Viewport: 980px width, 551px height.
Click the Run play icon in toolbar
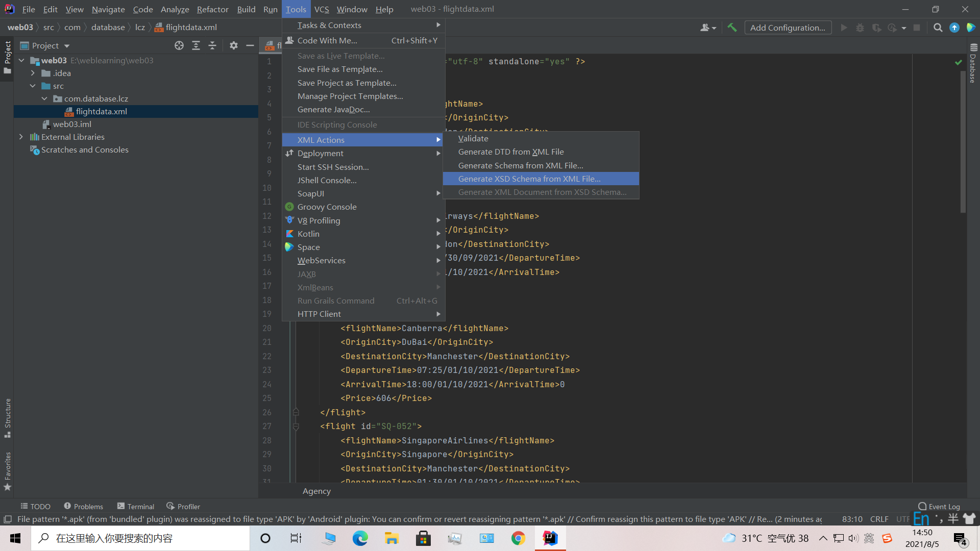pos(844,28)
